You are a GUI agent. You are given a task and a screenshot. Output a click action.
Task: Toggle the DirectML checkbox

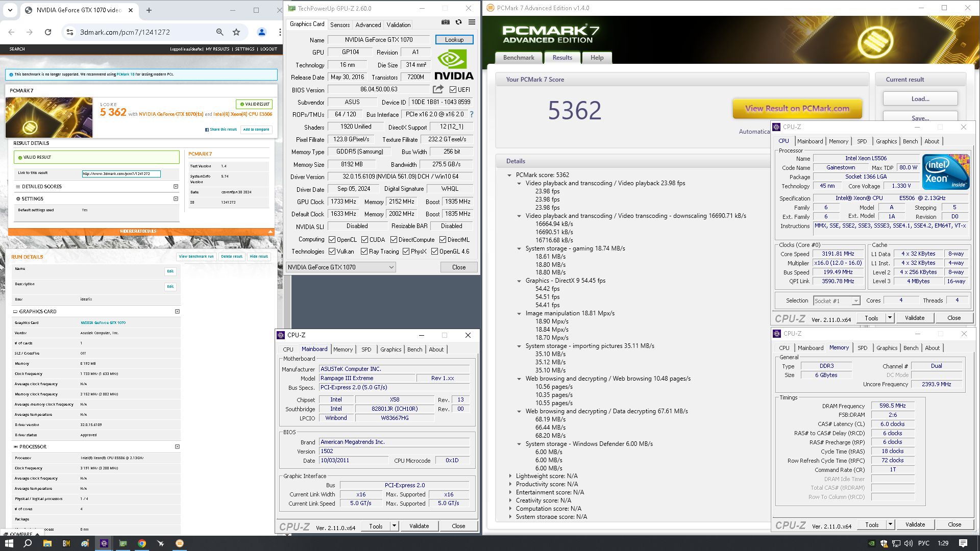443,240
